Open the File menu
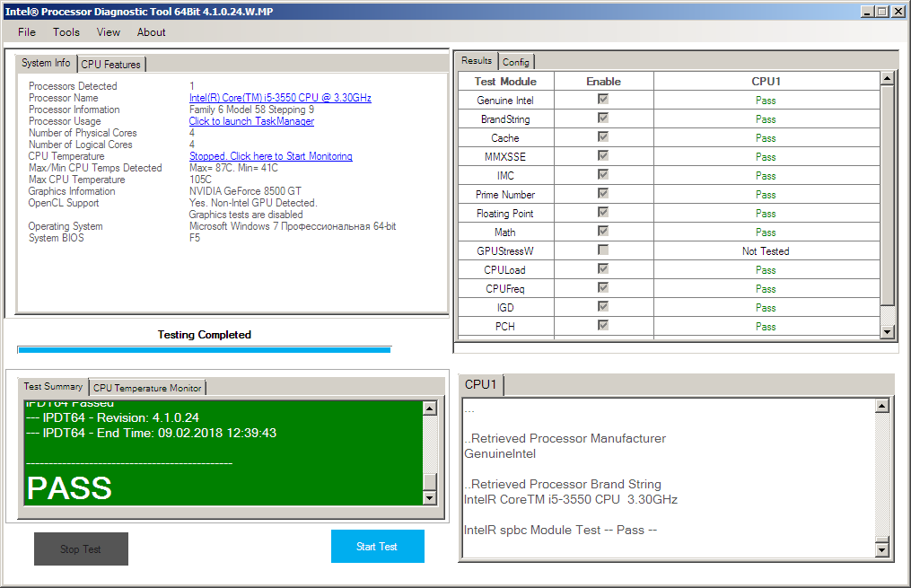The height and width of the screenshot is (588, 911). [27, 32]
